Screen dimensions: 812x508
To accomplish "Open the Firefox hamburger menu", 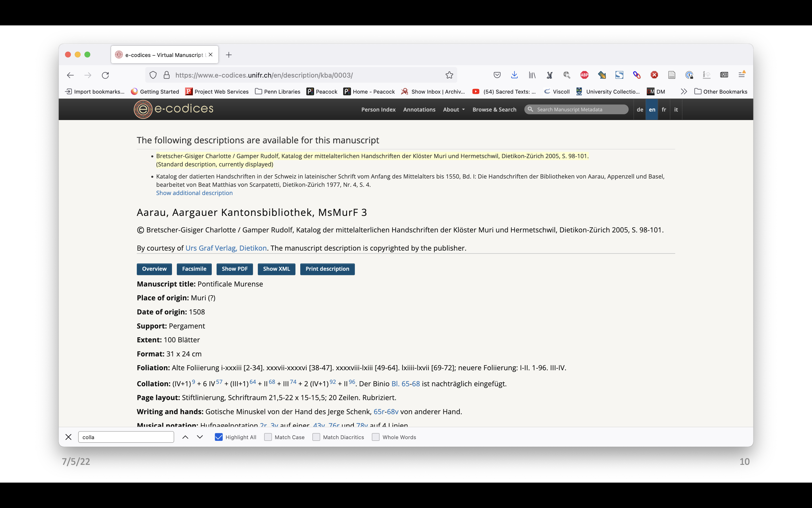I will point(742,75).
